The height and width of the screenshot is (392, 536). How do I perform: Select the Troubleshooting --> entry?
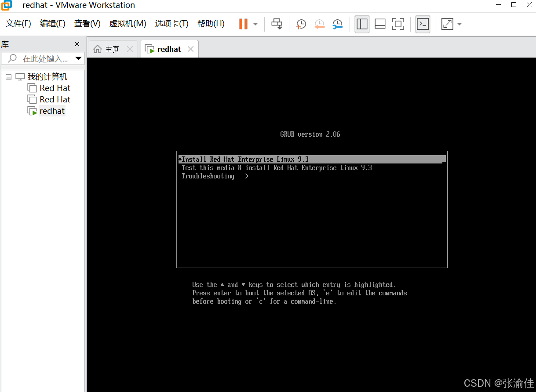click(x=215, y=176)
